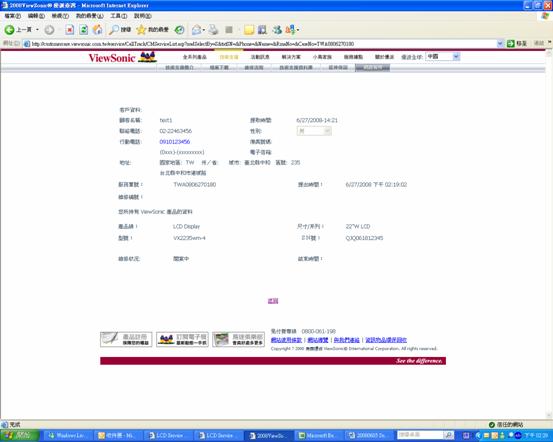The width and height of the screenshot is (553, 442).
Task: Open the Edit menu (編輯)
Action: click(36, 16)
